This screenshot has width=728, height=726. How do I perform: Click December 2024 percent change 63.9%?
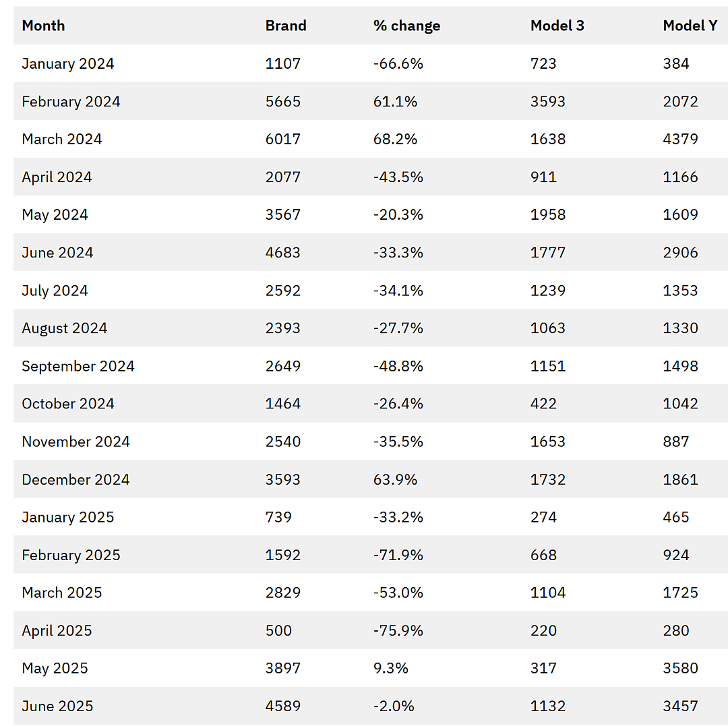coord(395,479)
